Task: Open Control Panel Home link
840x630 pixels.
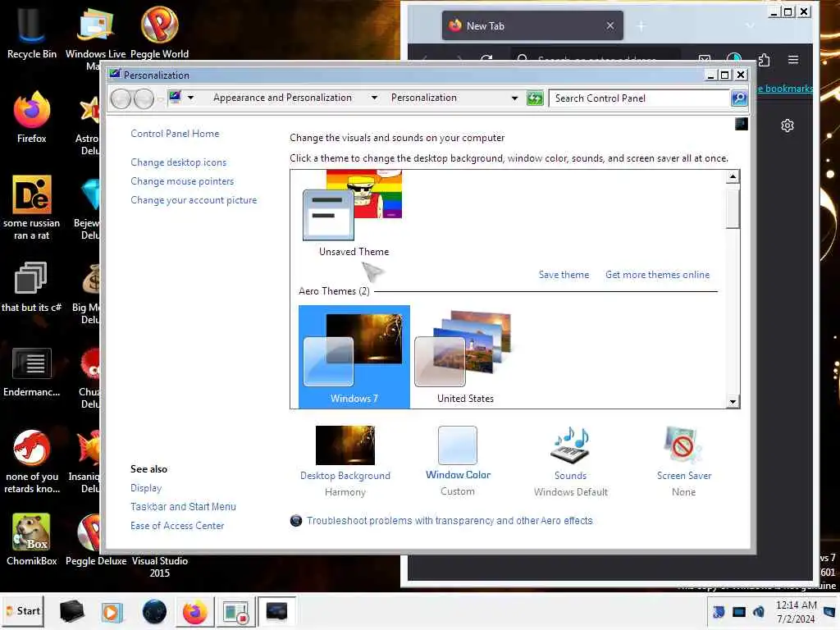Action: coord(175,134)
